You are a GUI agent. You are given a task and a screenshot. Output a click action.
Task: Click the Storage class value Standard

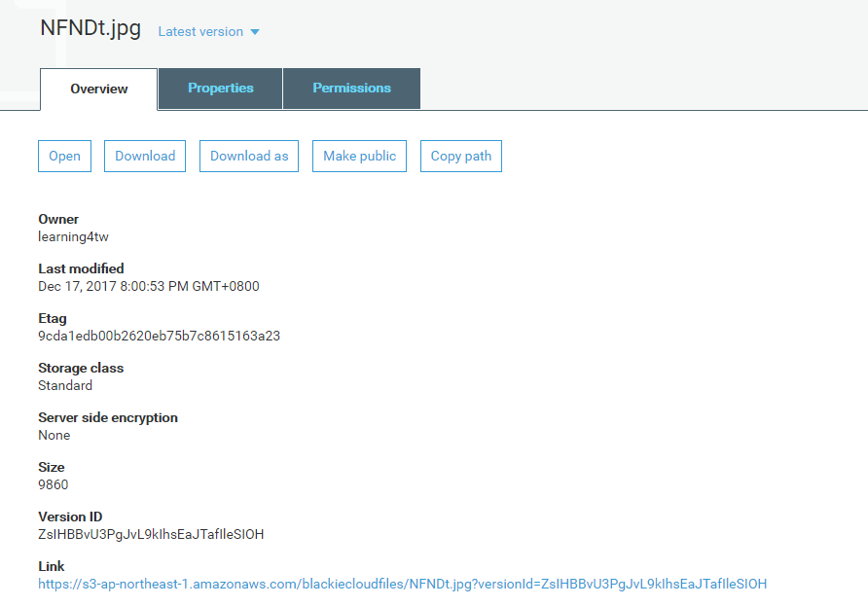pos(65,386)
